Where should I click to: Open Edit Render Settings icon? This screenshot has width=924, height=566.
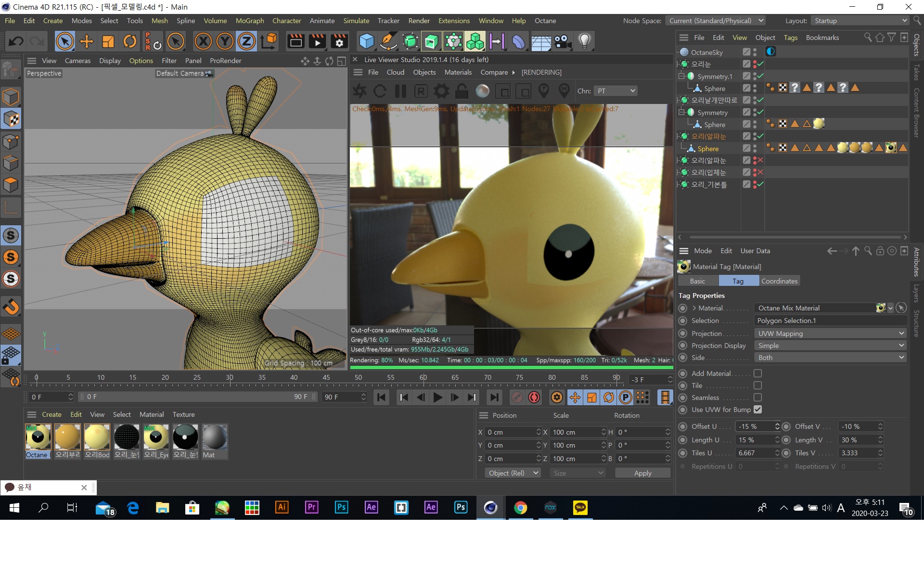[x=339, y=41]
